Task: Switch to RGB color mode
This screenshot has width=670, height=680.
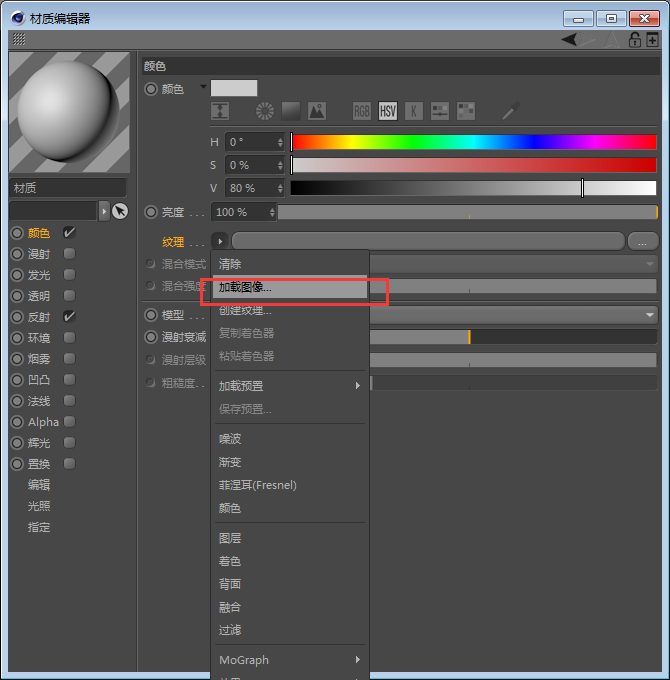Action: point(361,111)
